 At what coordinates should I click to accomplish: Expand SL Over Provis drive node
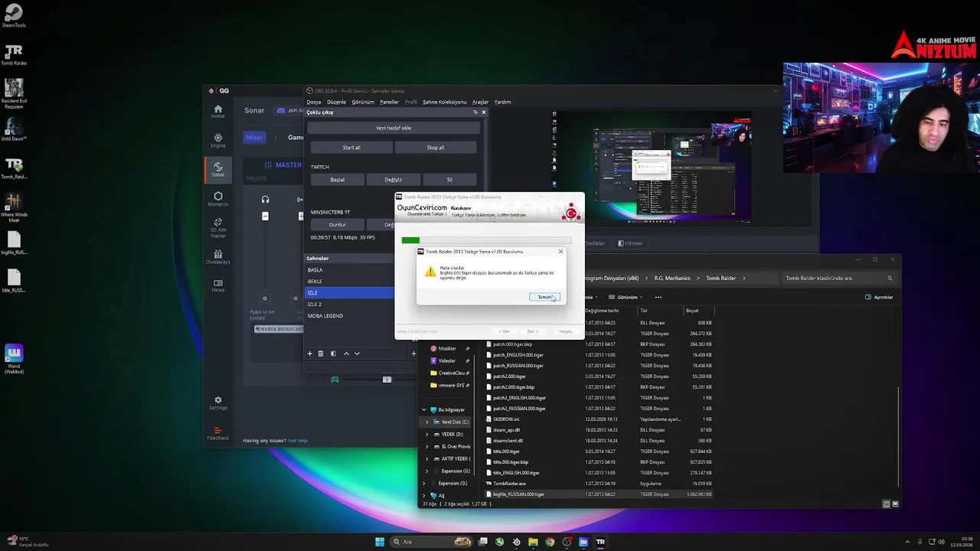pyautogui.click(x=427, y=447)
